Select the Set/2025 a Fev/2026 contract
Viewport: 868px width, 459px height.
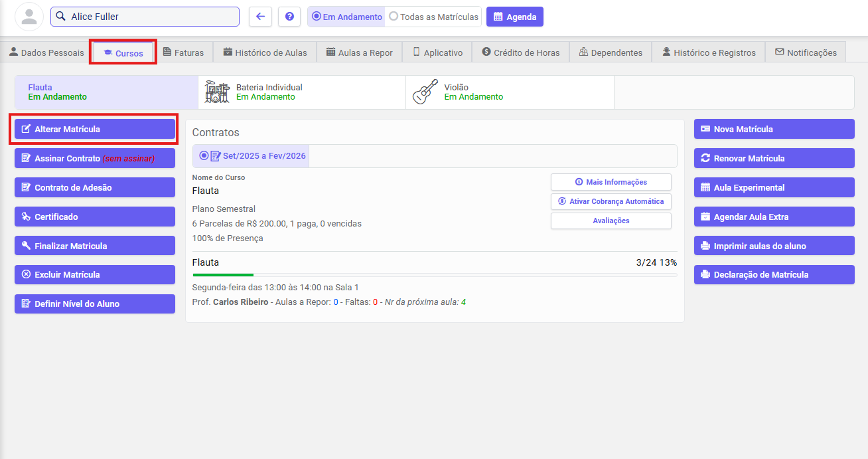(x=253, y=156)
